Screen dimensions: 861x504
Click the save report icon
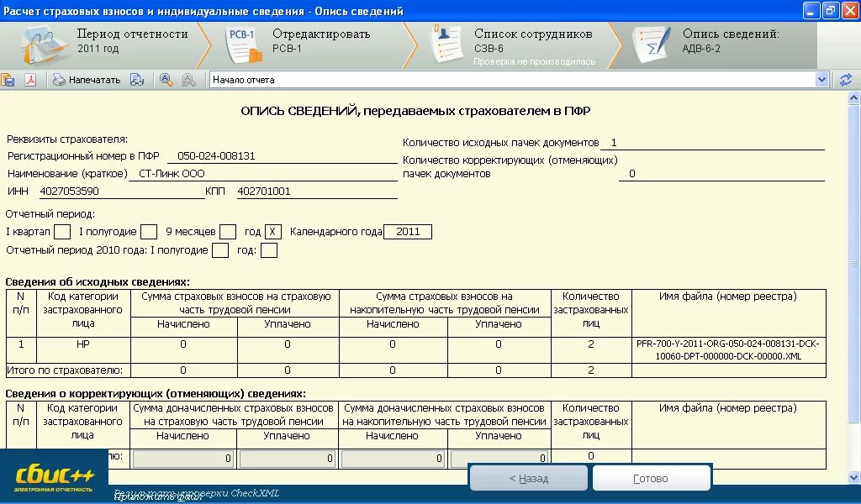8,80
